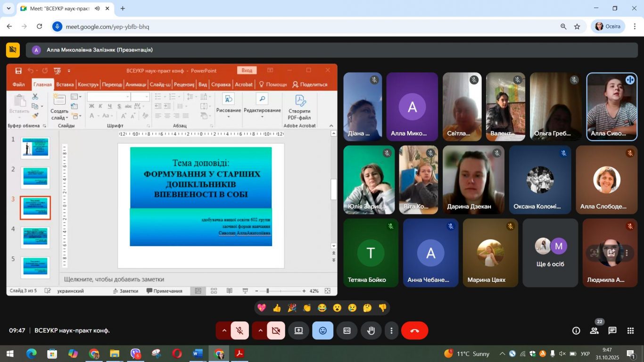Image resolution: width=644 pixels, height=362 pixels.
Task: Click the Ще 6 осіб tile
Action: click(550, 253)
